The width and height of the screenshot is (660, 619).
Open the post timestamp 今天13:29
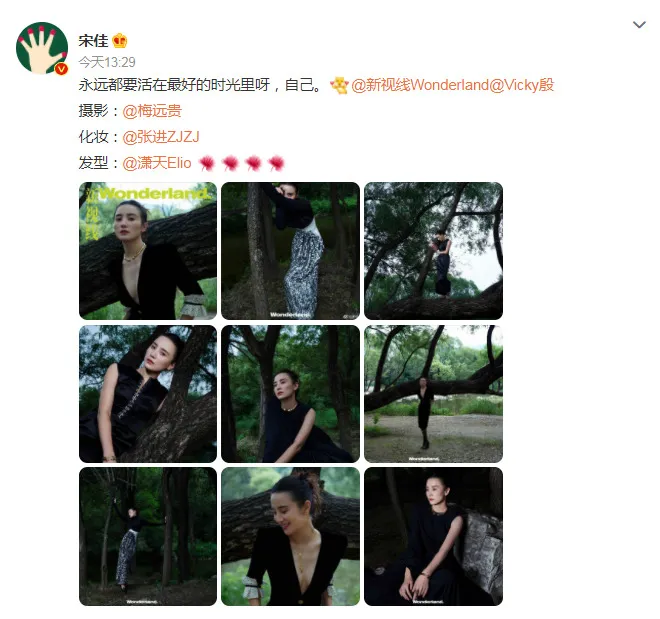pos(107,62)
